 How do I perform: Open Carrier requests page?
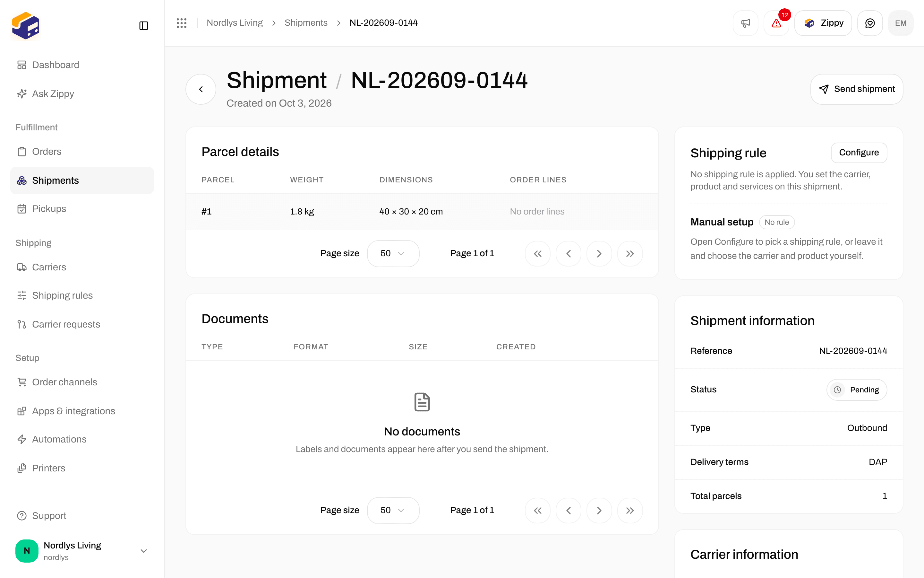tap(82, 324)
